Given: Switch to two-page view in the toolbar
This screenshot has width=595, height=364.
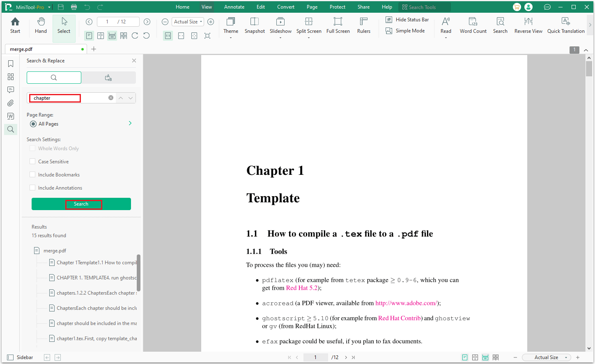Looking at the screenshot, I should coord(101,36).
